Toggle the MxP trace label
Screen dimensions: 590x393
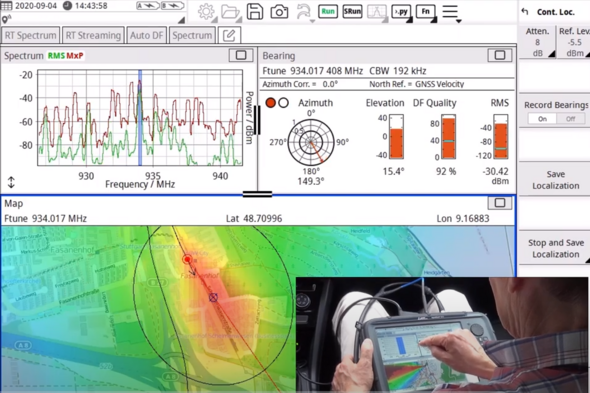(75, 56)
